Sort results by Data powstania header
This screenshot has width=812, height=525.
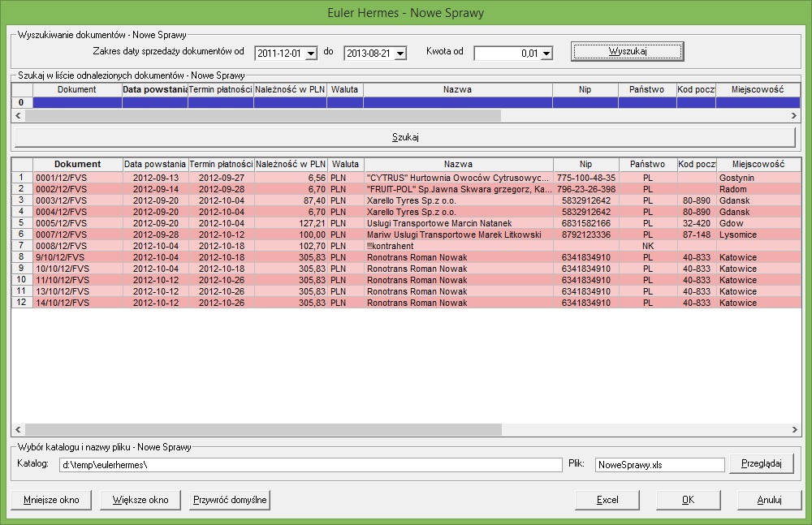click(155, 164)
